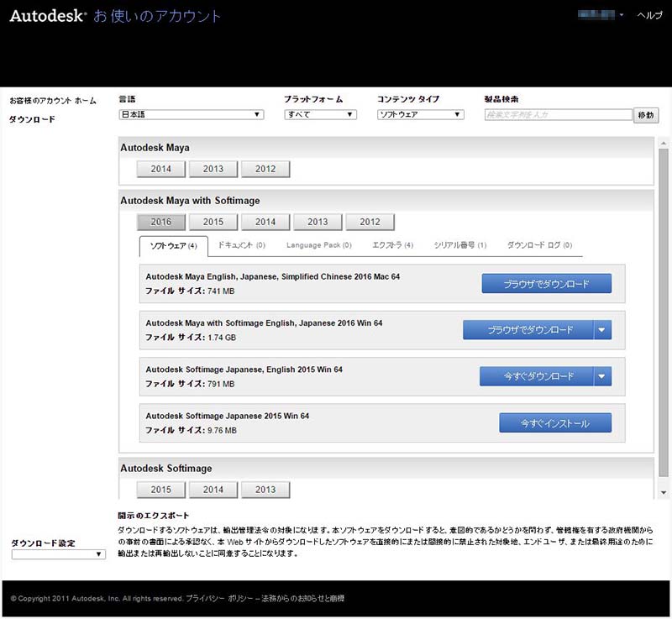The image size is (672, 619).
Task: Click the Autodesk Maya section heading
Action: (155, 147)
